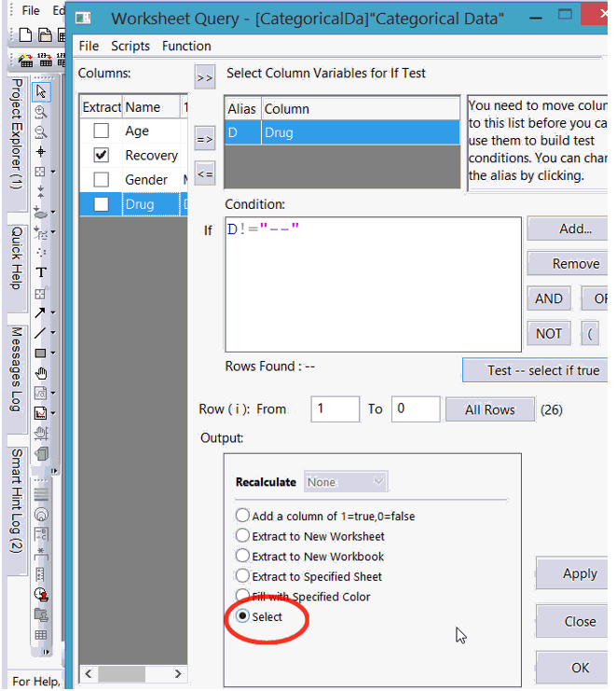Open the Scripts menu

(130, 46)
